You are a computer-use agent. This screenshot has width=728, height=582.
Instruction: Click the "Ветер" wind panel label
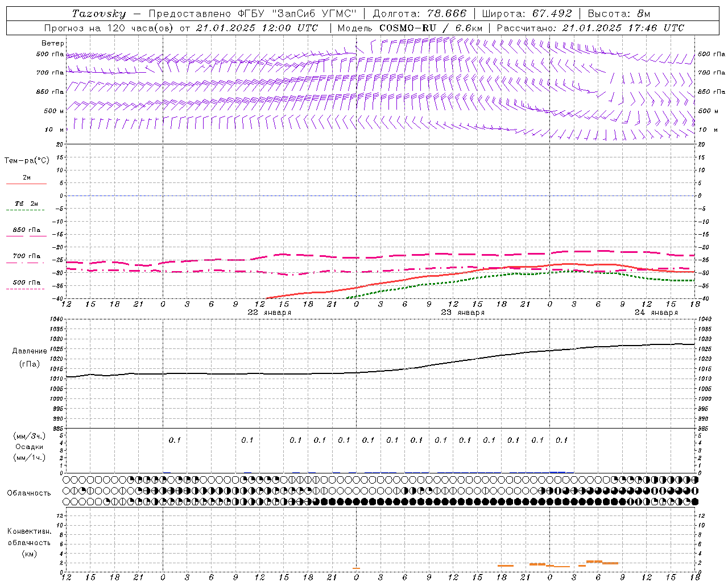(53, 43)
